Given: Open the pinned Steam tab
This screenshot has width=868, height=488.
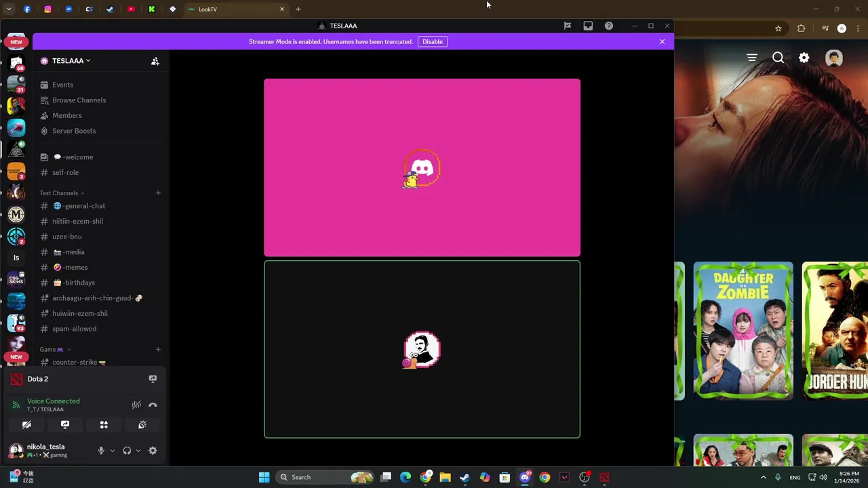Looking at the screenshot, I should point(110,9).
